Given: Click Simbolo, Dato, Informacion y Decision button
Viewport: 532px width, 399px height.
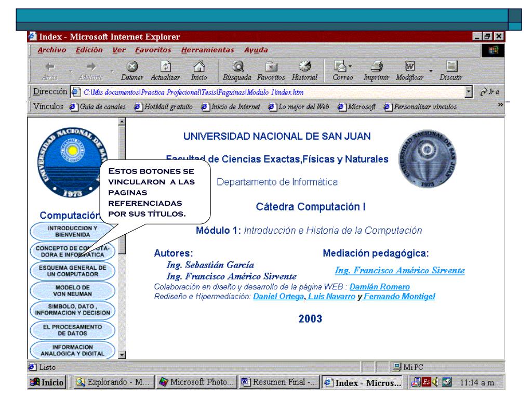Looking at the screenshot, I should click(72, 310).
